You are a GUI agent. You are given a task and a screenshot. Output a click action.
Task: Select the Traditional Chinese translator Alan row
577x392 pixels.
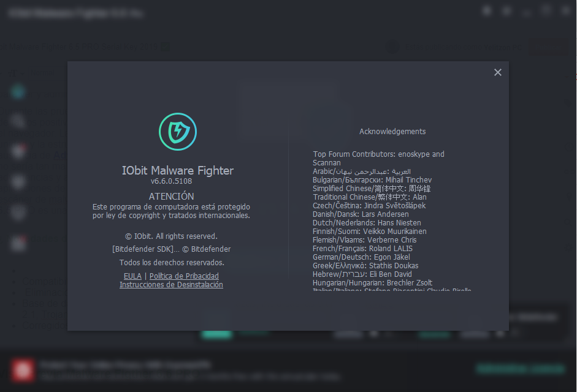[x=370, y=197]
